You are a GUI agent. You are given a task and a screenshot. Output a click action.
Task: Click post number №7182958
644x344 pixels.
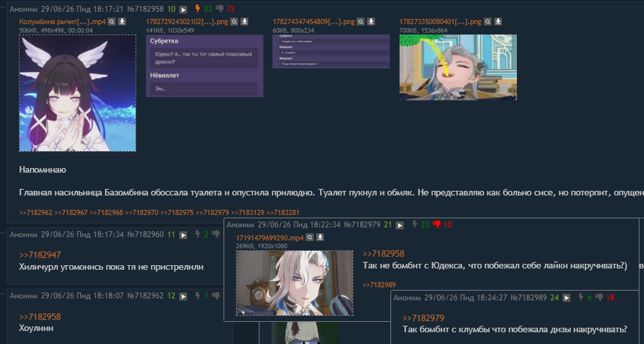(x=144, y=9)
